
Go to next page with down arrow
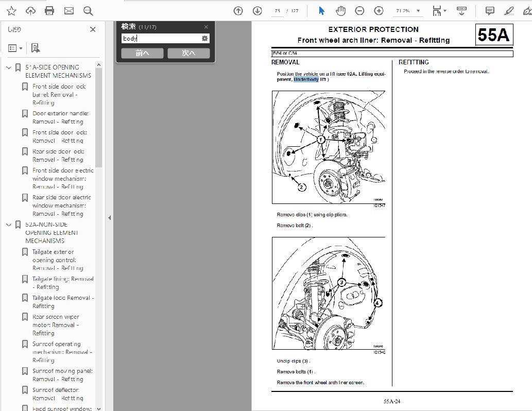click(257, 11)
